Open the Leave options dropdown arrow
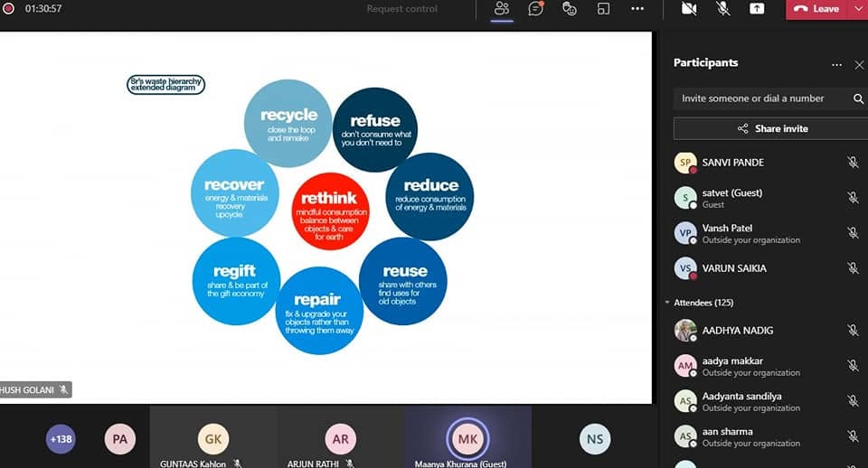The image size is (868, 468). tap(859, 9)
